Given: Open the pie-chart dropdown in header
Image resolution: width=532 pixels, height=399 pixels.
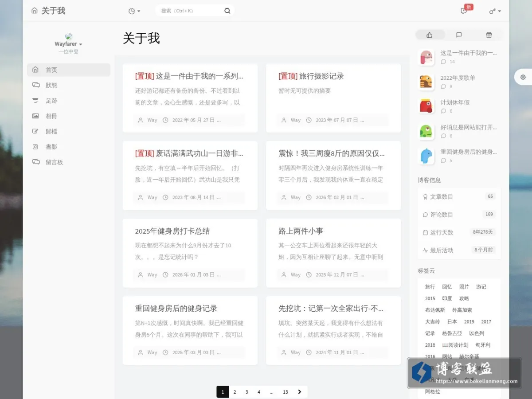Looking at the screenshot, I should pos(134,11).
